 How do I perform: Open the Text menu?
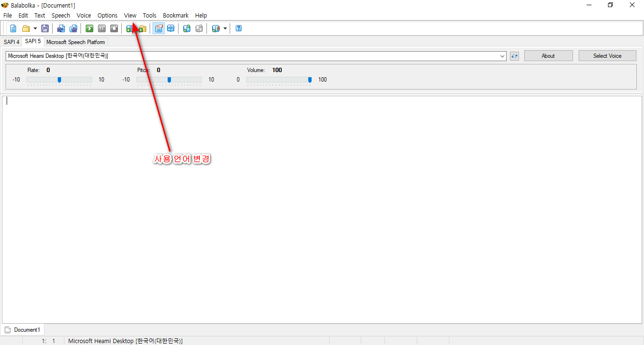40,15
